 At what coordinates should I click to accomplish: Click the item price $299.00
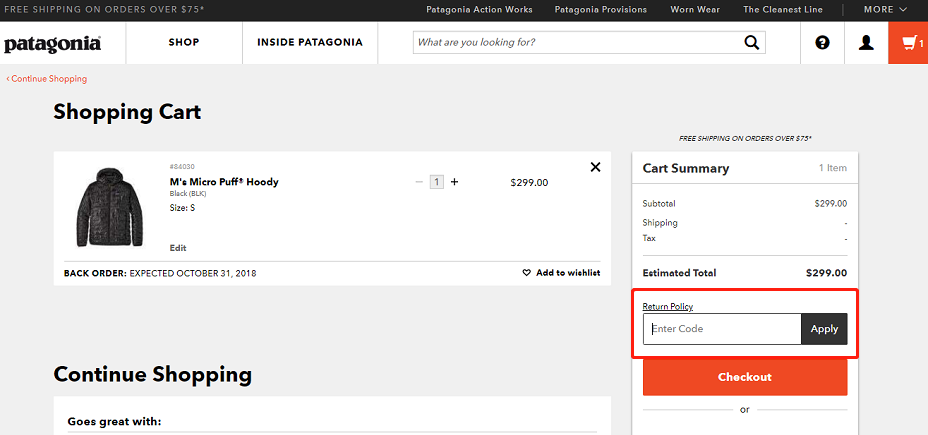(x=529, y=182)
